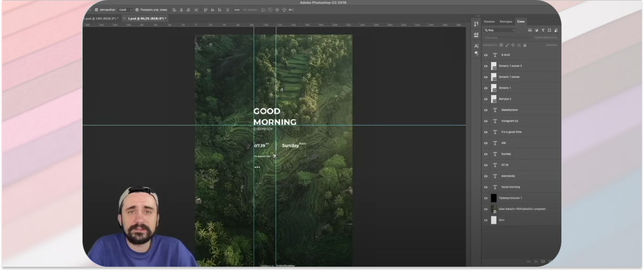Viewport: 644px width, 271px height.
Task: Filter layers by shape icon
Action: (x=549, y=30)
